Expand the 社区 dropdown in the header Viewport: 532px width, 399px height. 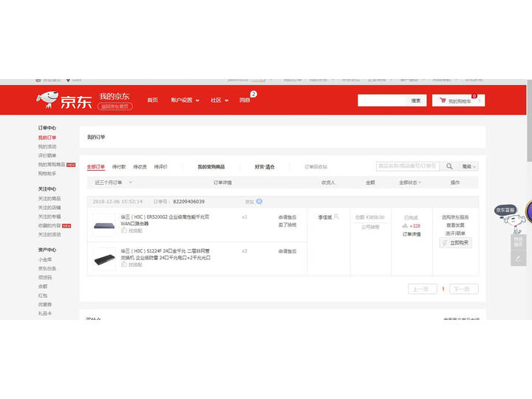click(x=219, y=100)
